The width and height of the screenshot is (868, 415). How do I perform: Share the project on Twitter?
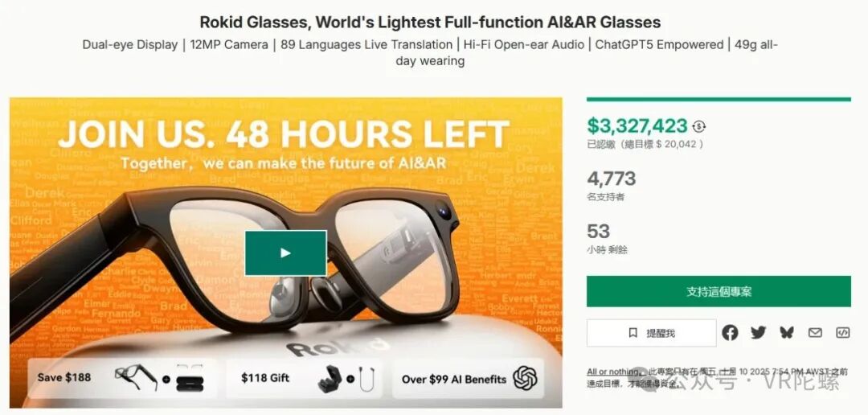click(x=758, y=332)
